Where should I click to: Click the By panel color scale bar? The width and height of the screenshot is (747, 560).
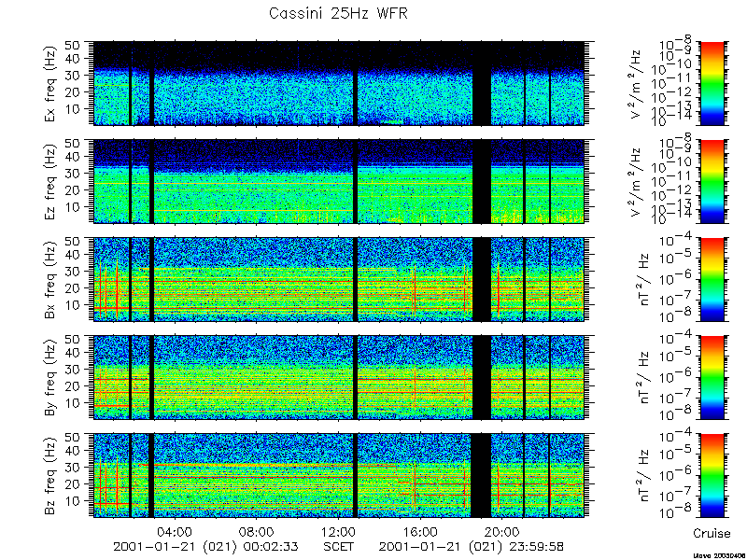tap(712, 378)
